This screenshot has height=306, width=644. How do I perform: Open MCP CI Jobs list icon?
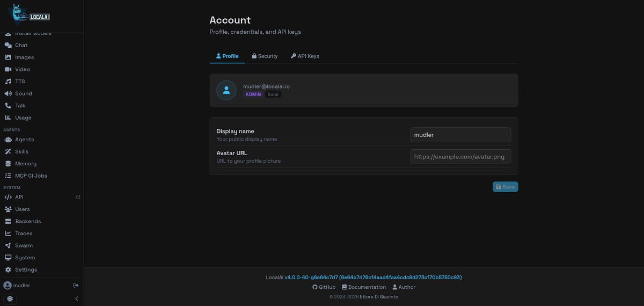8,176
